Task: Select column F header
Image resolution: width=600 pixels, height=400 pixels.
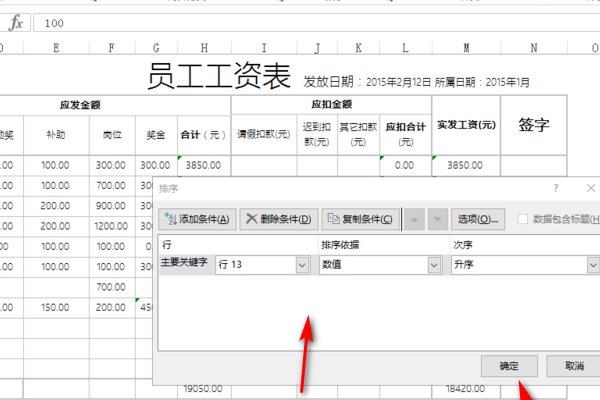Action: [x=112, y=48]
